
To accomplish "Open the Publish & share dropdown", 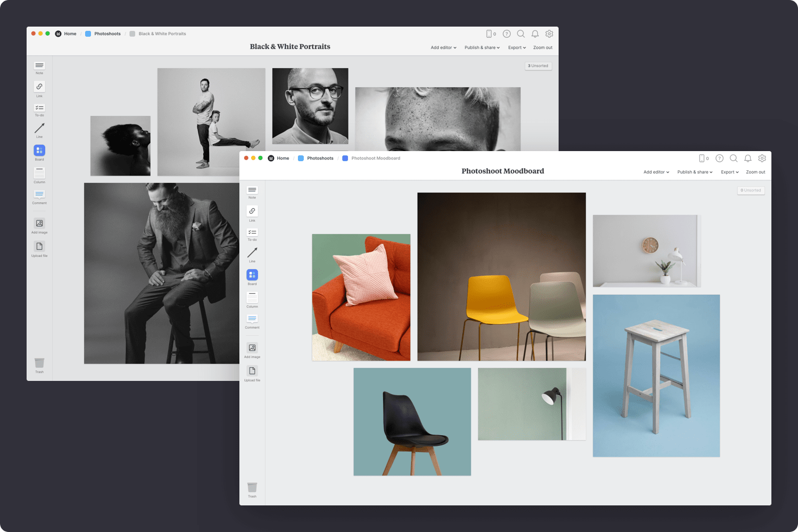I will (x=694, y=172).
